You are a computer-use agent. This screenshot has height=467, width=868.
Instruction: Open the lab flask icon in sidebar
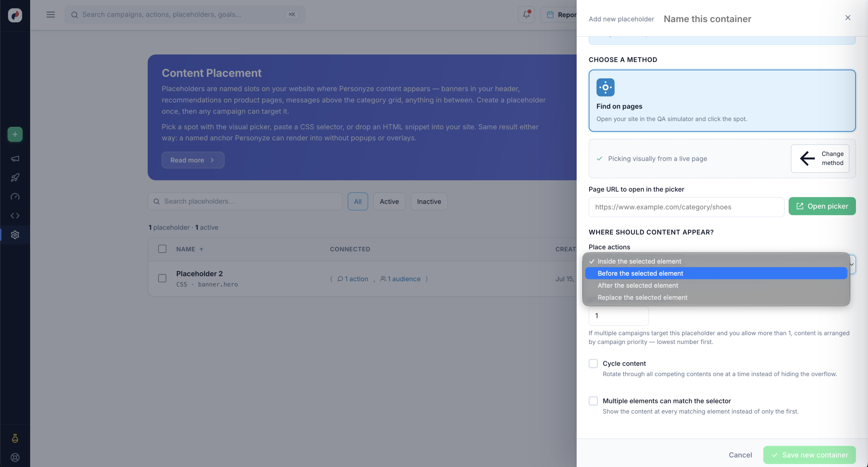(15, 438)
